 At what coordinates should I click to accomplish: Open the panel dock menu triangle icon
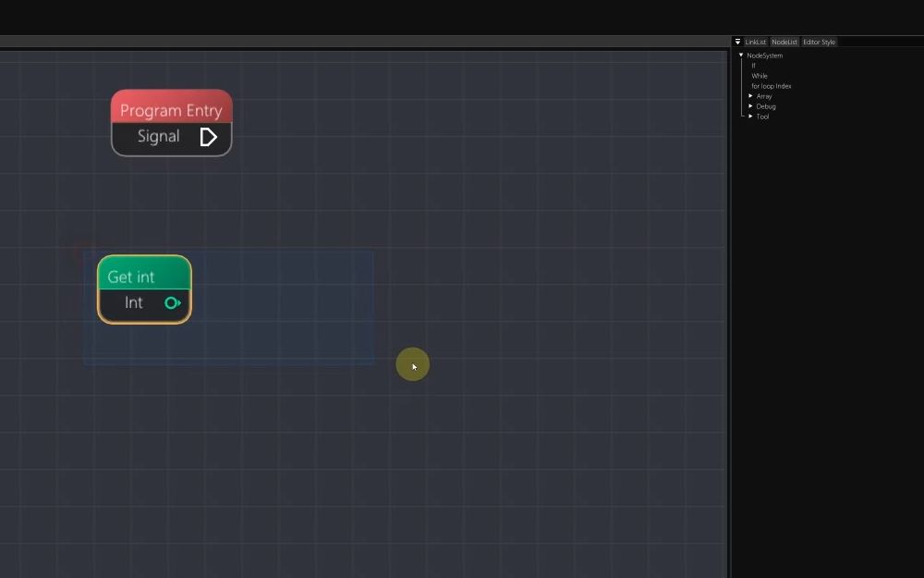click(x=737, y=42)
